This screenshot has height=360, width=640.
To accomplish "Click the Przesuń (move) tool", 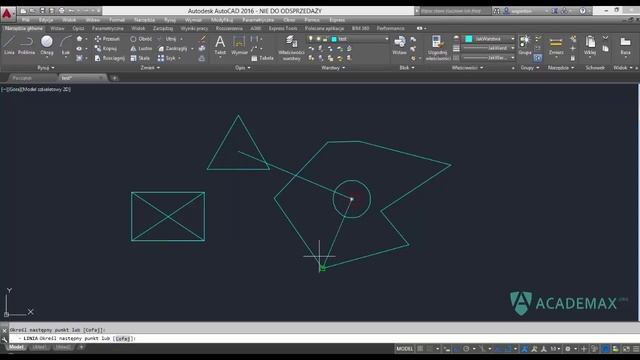I will [x=107, y=39].
